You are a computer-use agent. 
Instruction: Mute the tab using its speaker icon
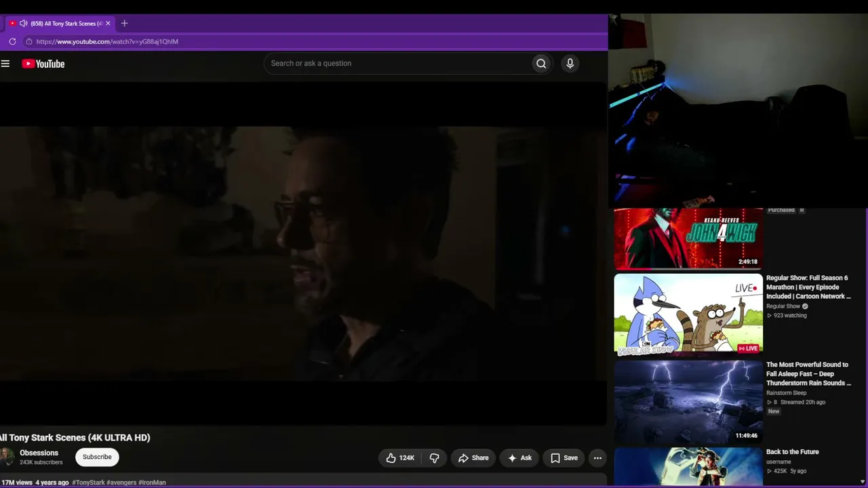click(23, 23)
